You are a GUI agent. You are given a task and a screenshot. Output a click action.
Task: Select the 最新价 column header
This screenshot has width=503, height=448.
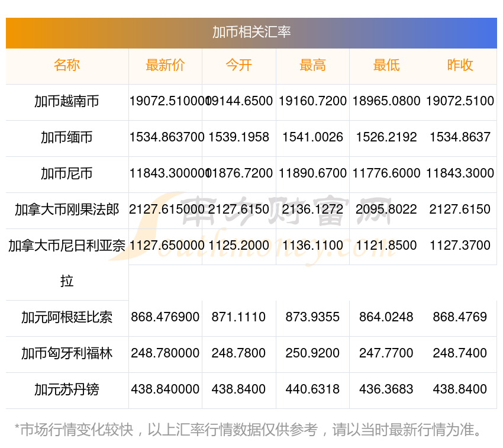165,65
